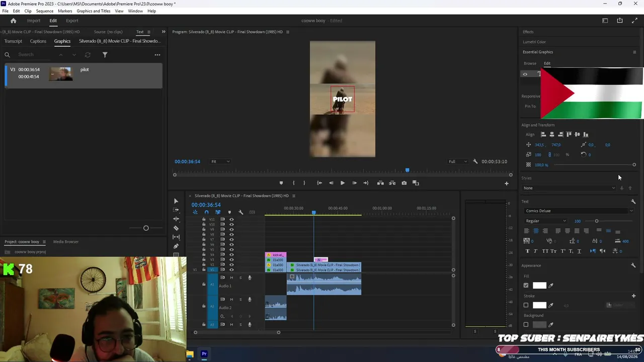
Task: Expand the overflow panels chevron in Source area
Action: 163,32
